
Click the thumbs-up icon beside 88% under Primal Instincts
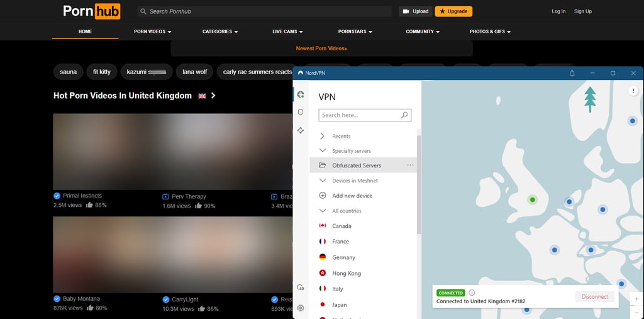pos(89,204)
